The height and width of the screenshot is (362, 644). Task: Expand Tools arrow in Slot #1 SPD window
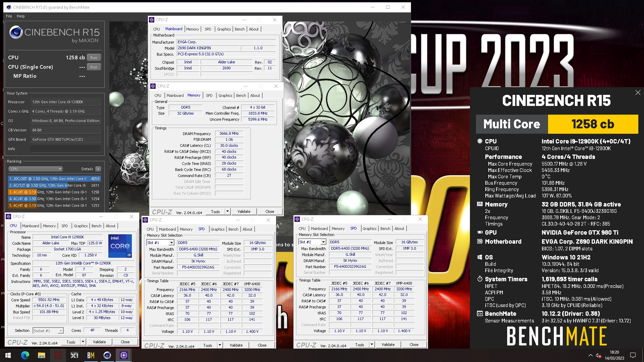click(x=220, y=345)
